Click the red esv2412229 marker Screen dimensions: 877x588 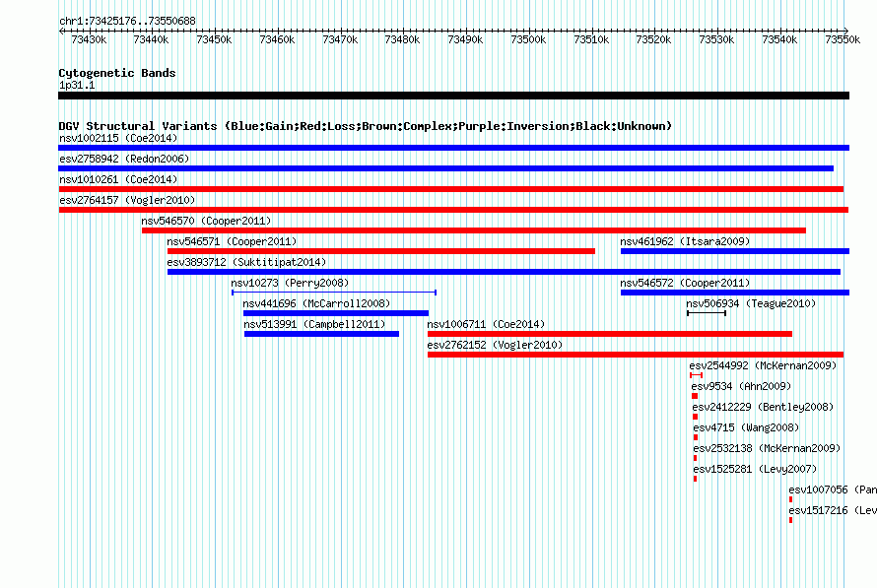[696, 417]
